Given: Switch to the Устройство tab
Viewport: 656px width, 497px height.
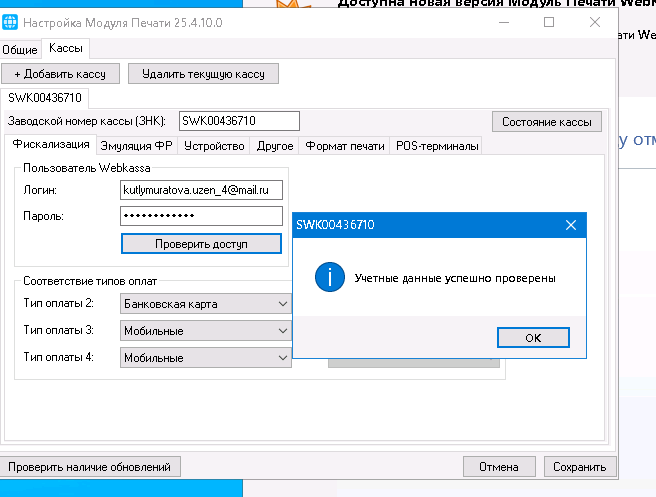Looking at the screenshot, I should pyautogui.click(x=214, y=146).
